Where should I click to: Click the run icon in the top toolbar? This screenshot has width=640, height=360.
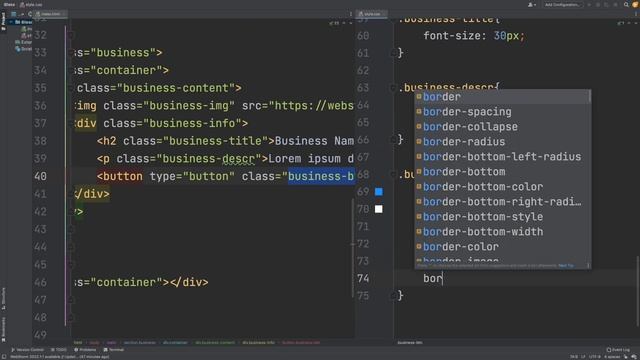coord(589,4)
